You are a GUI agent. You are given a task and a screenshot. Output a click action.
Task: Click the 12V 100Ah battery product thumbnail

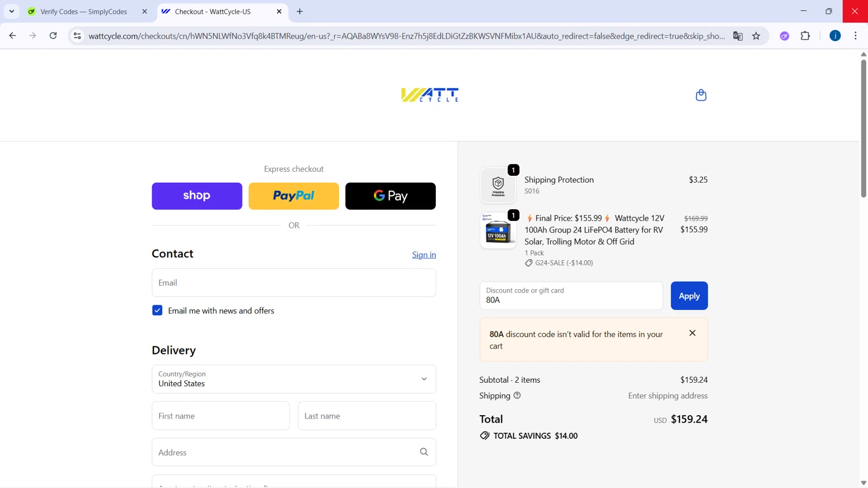pos(498,230)
